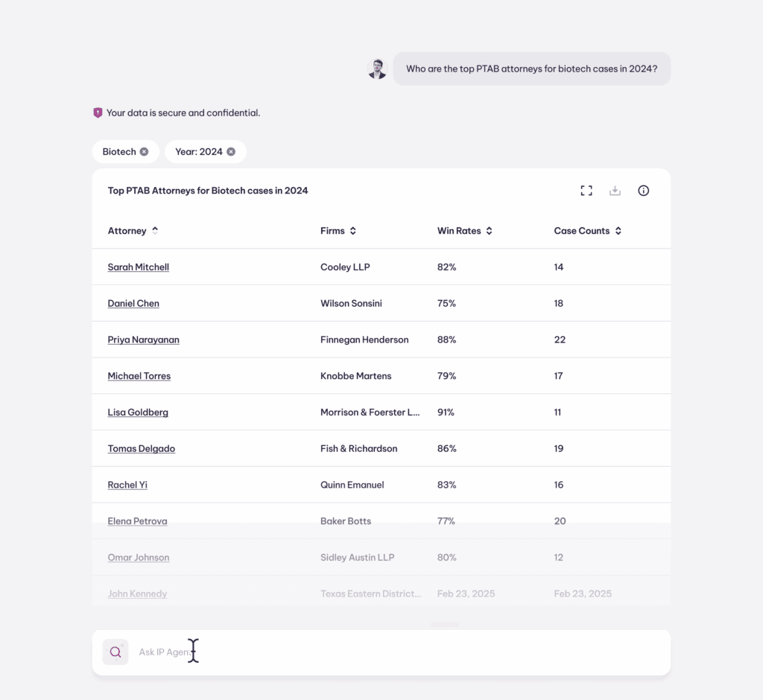
Task: Sort by Case Counts column
Action: coord(618,231)
